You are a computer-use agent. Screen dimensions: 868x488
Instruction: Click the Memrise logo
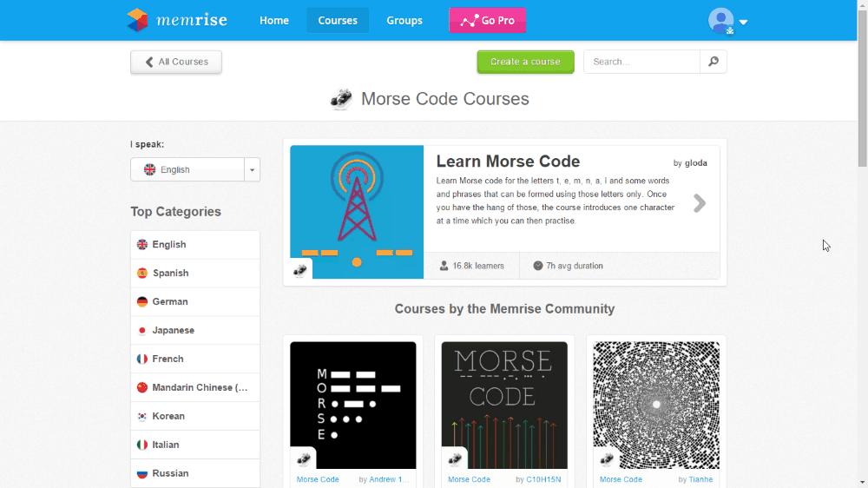177,21
